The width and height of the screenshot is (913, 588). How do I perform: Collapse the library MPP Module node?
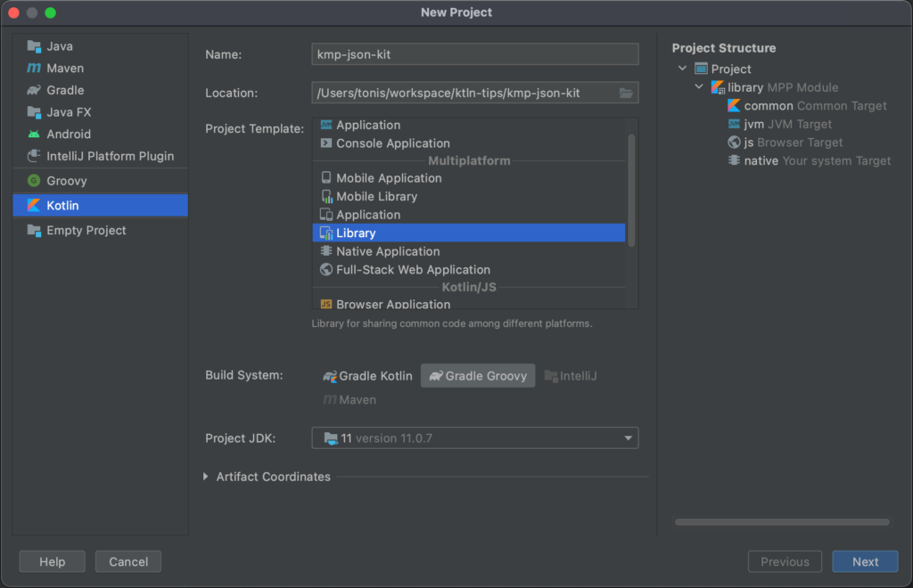pos(699,87)
